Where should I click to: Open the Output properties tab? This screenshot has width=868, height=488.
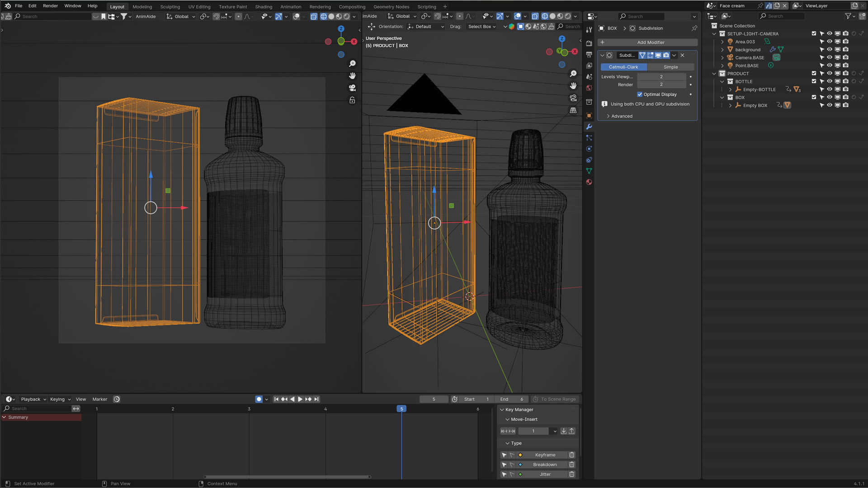coord(589,55)
